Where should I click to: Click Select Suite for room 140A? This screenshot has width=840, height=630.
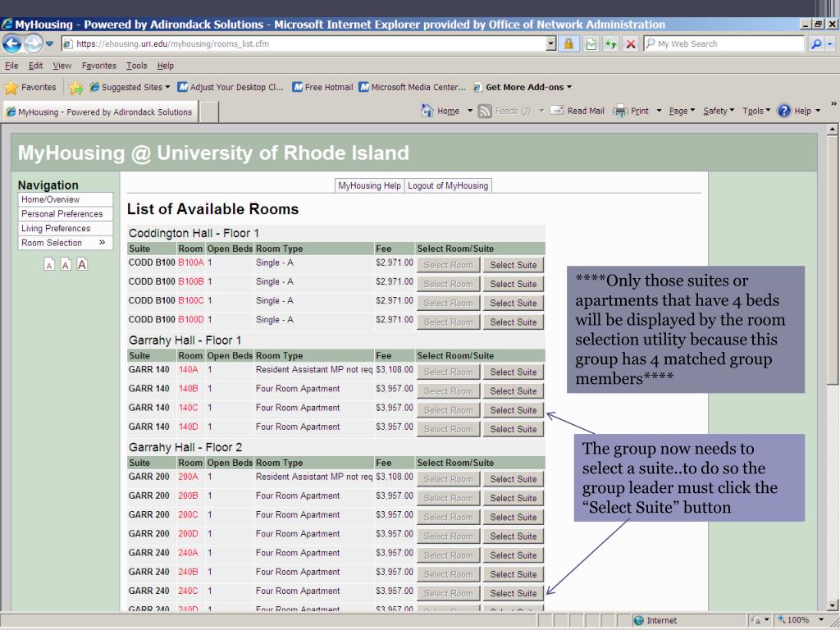tap(514, 372)
